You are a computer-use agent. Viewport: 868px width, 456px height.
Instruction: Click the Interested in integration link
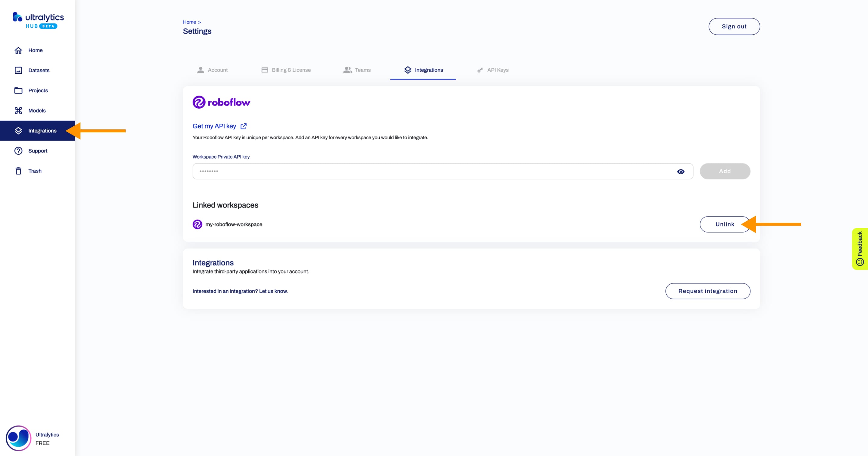click(240, 291)
